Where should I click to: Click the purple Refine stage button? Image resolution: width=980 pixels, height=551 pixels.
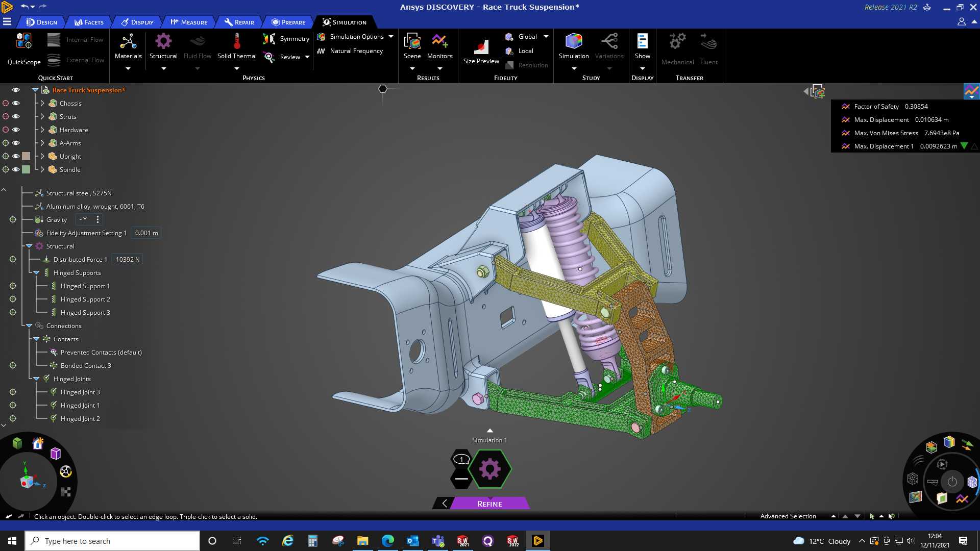[x=490, y=504]
